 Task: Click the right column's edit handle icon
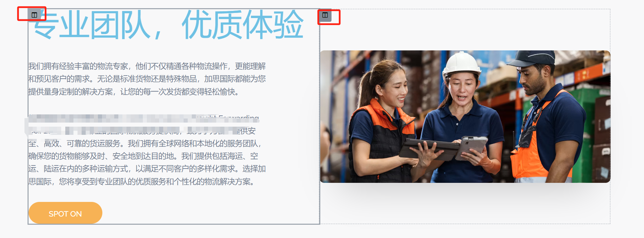point(325,15)
